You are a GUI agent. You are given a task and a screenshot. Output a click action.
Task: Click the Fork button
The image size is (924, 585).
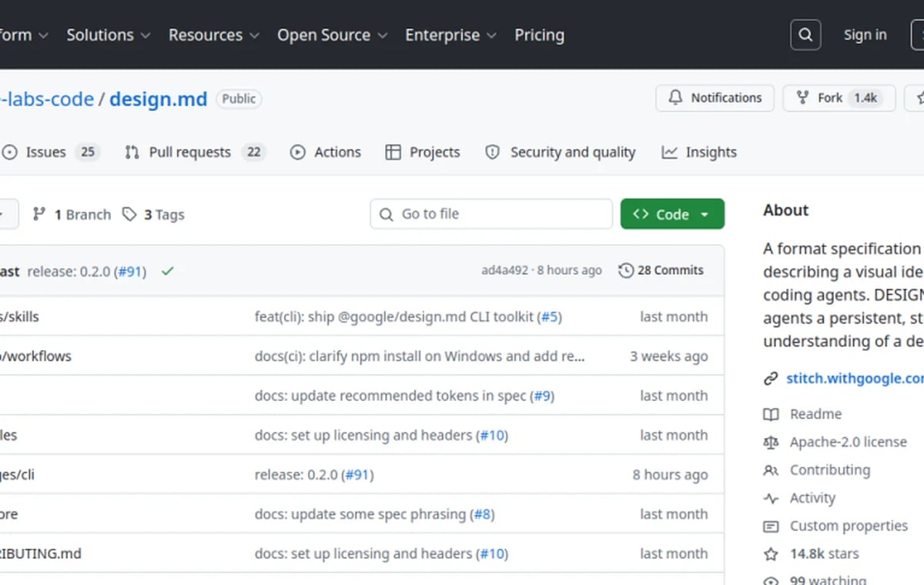(839, 98)
